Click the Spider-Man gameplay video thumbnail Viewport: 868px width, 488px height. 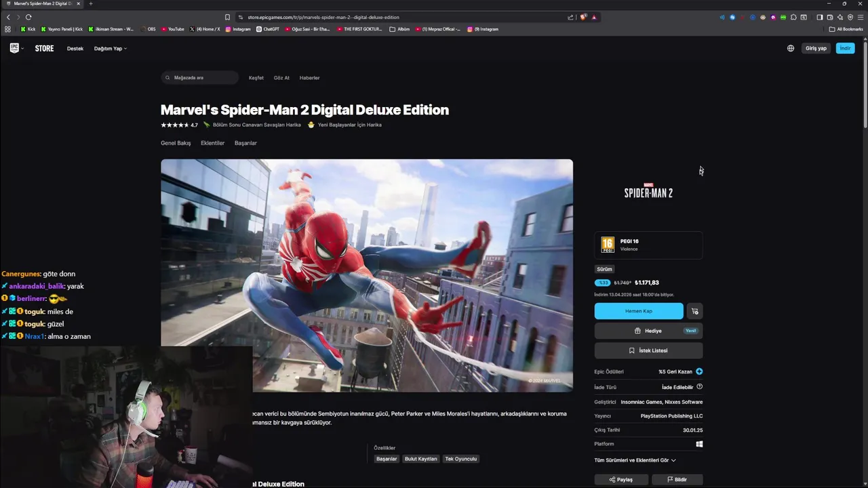pyautogui.click(x=367, y=275)
